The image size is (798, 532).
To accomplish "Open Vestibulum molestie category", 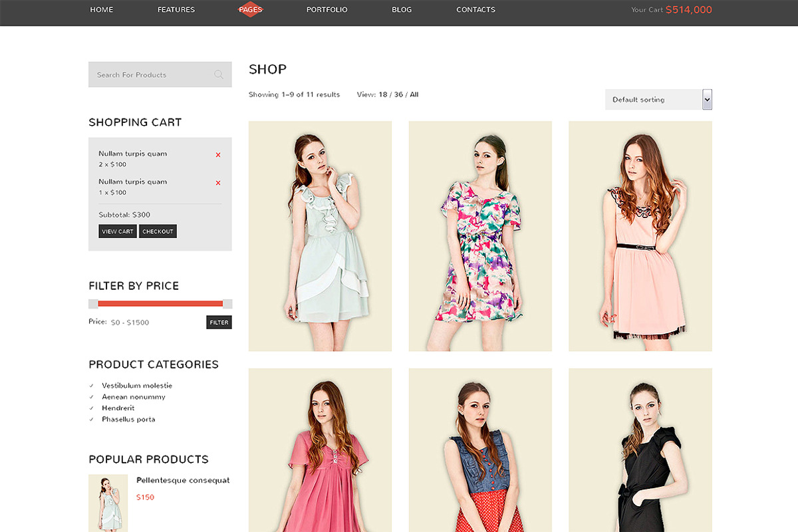I will 137,386.
